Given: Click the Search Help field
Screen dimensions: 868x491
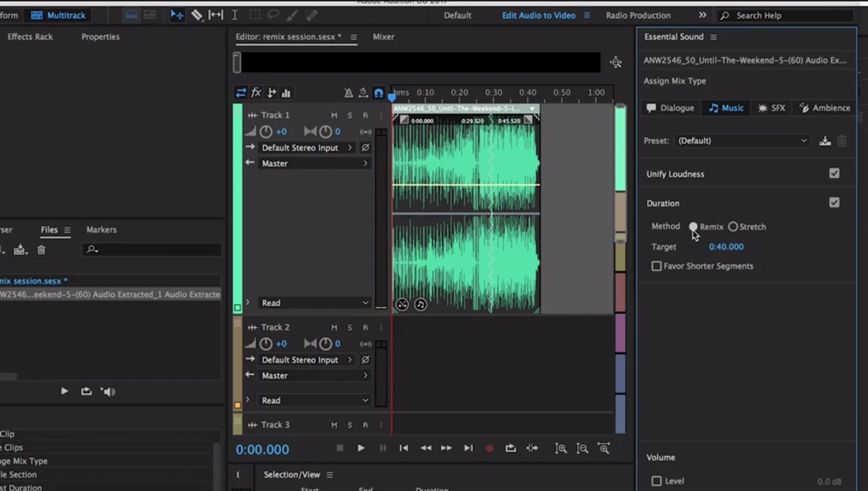Looking at the screenshot, I should tap(785, 15).
